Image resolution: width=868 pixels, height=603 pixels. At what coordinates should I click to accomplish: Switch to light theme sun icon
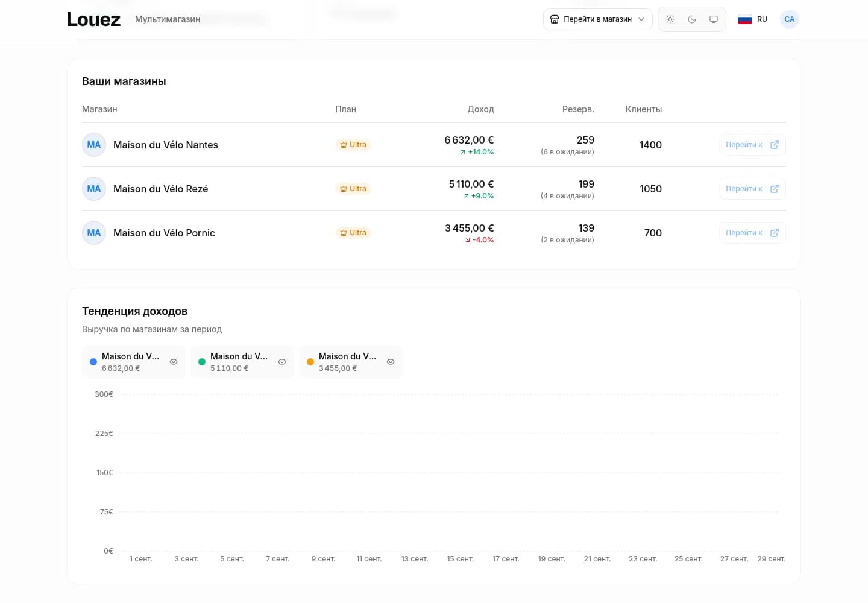[x=670, y=19]
